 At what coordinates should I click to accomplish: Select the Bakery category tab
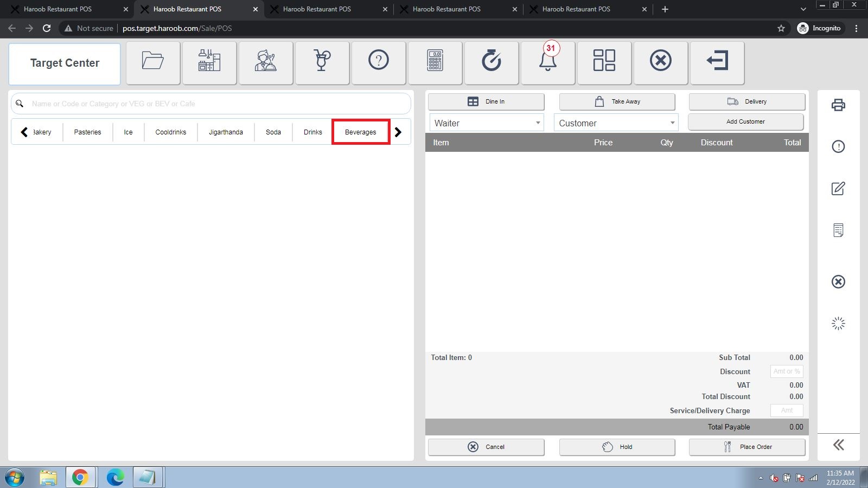tap(42, 132)
